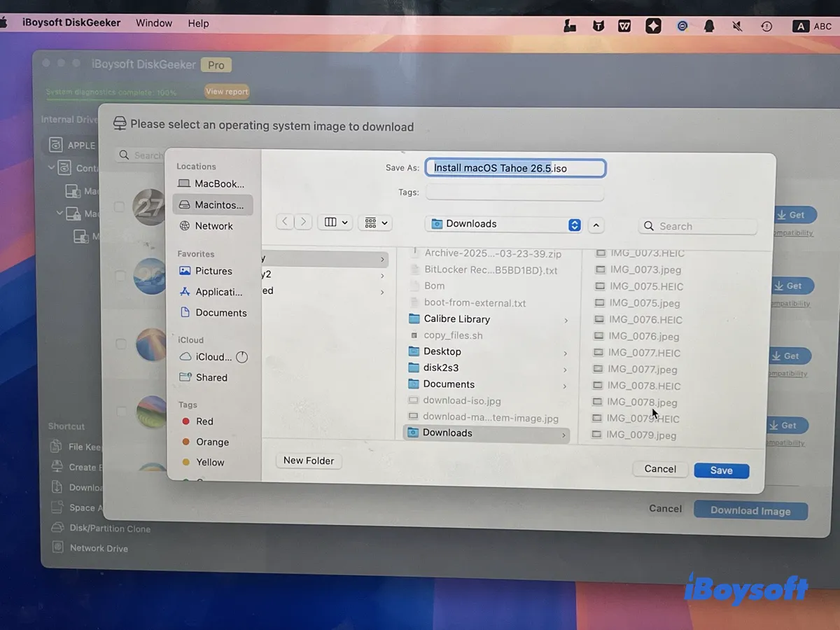The image size is (840, 630).
Task: Expand Desktop row chevron
Action: (566, 353)
